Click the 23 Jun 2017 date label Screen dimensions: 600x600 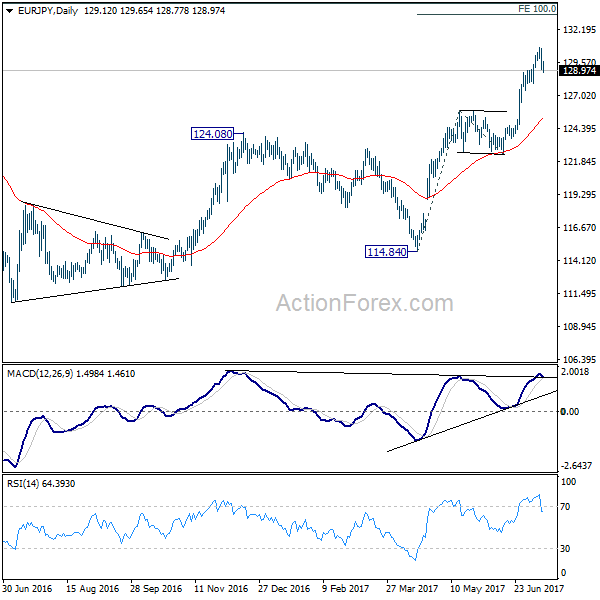click(x=539, y=588)
